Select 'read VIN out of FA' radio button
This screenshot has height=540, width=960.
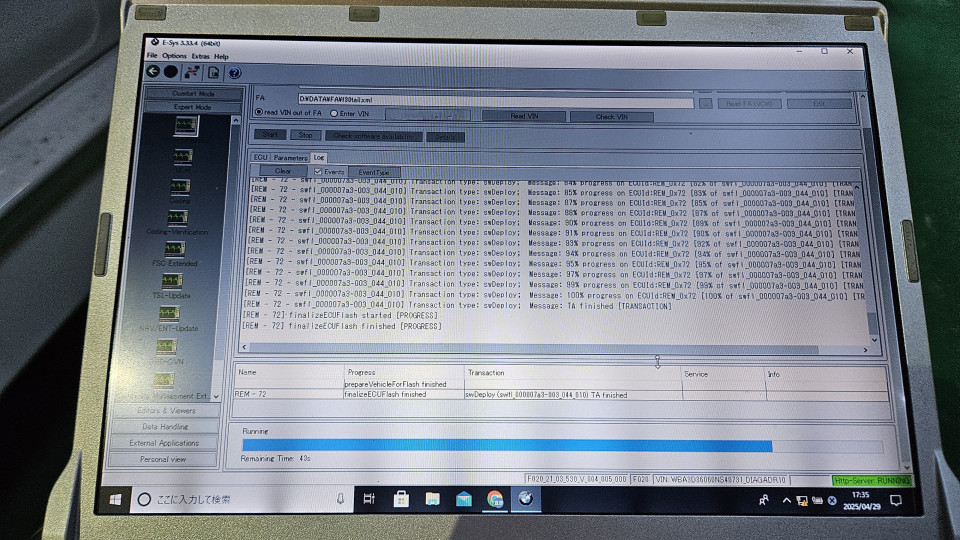[x=259, y=112]
